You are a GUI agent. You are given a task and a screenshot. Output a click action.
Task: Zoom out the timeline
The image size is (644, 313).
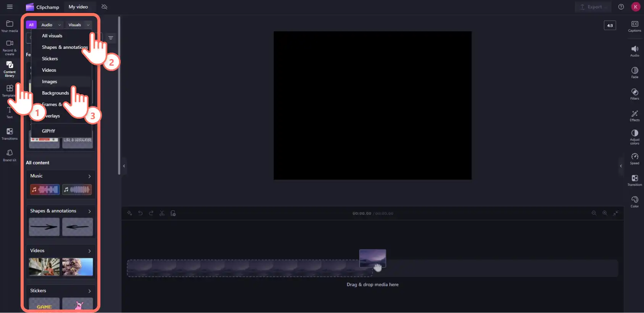[594, 213]
